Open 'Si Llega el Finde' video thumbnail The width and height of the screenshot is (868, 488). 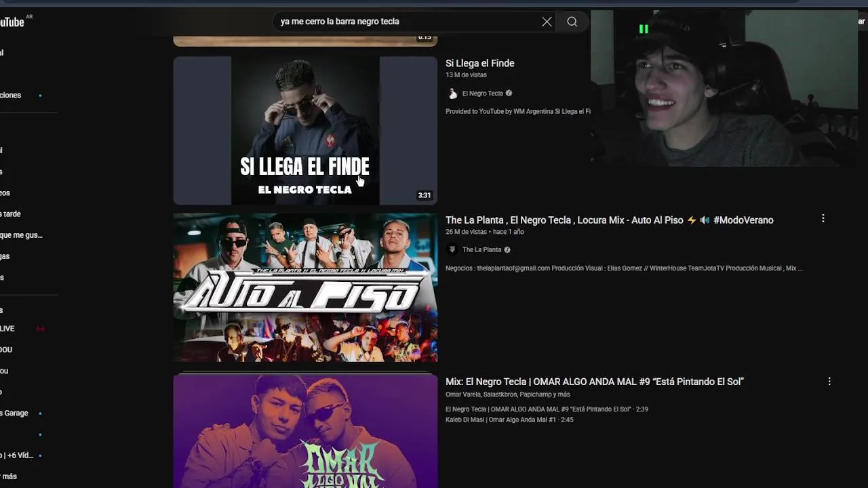point(305,130)
